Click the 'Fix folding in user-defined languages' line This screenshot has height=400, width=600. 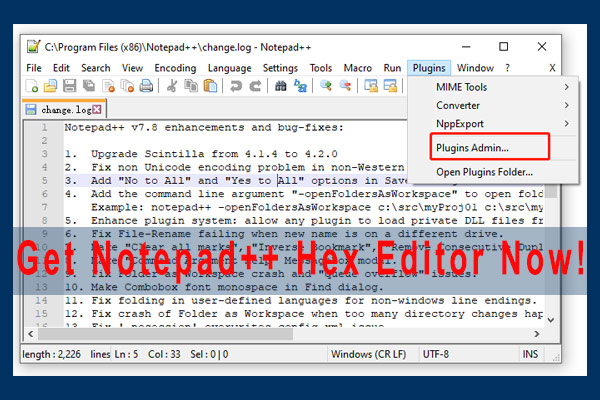(x=301, y=300)
